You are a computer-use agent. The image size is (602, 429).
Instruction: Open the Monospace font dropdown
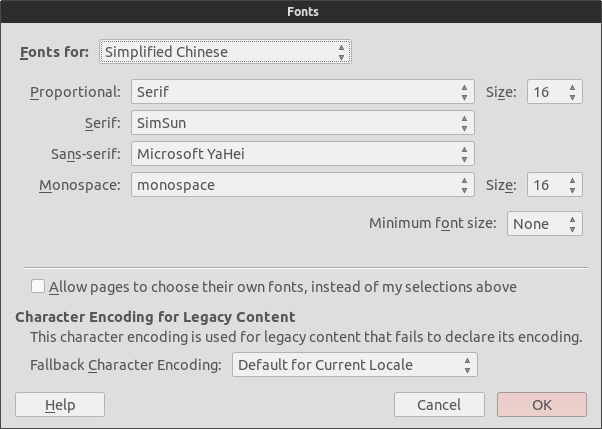point(303,185)
